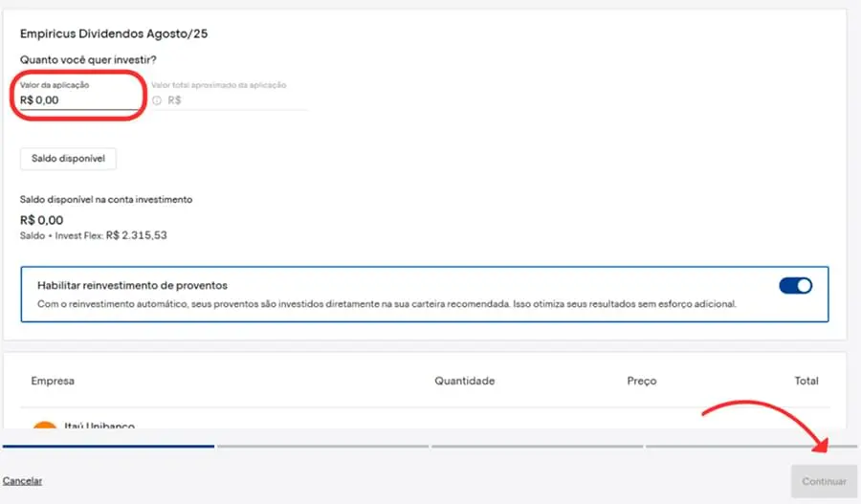Click the Habilitar reinvestimento de proventos label
This screenshot has width=861, height=504.
pyautogui.click(x=132, y=285)
